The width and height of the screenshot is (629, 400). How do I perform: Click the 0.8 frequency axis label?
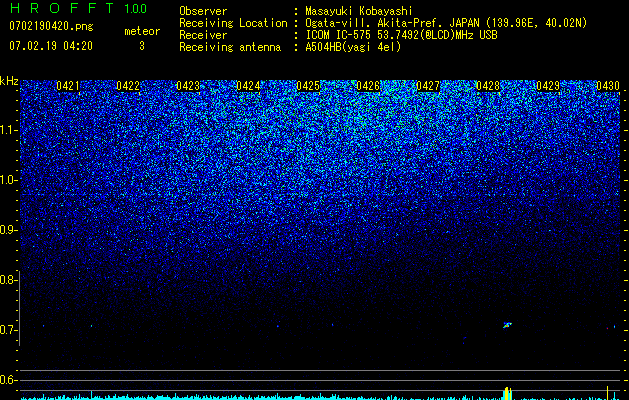pos(7,280)
